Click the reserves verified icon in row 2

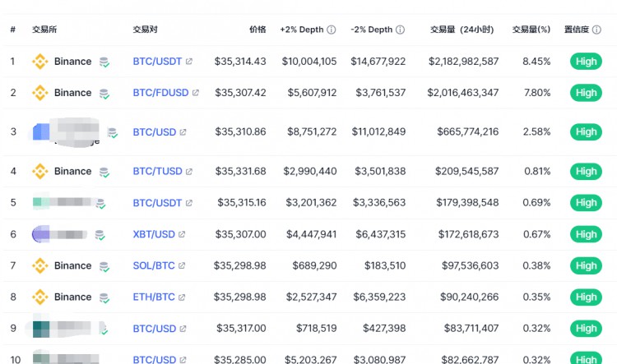tap(104, 94)
